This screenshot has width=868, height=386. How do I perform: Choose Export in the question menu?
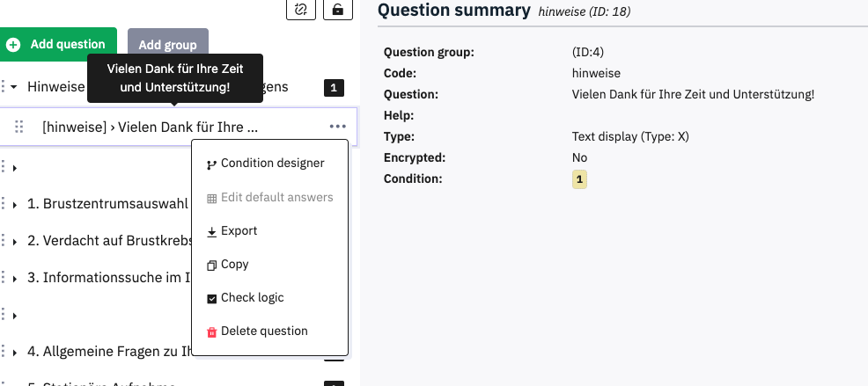click(x=239, y=231)
